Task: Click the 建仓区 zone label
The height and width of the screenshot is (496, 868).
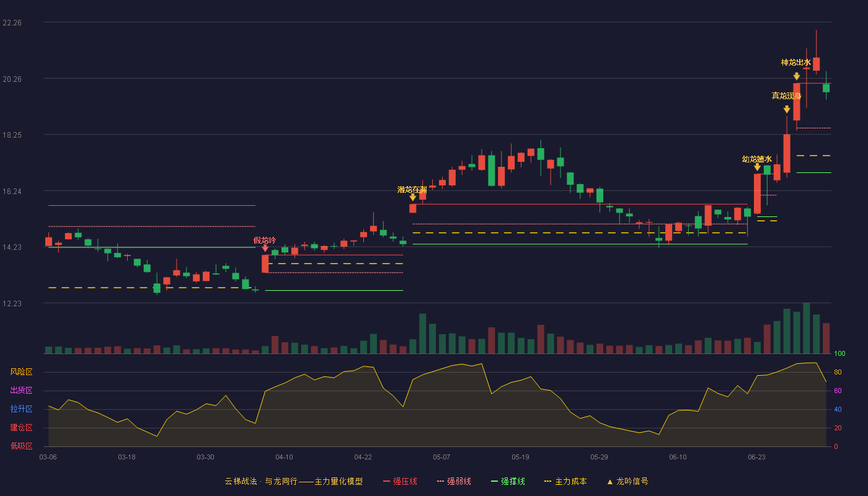Action: tap(21, 428)
